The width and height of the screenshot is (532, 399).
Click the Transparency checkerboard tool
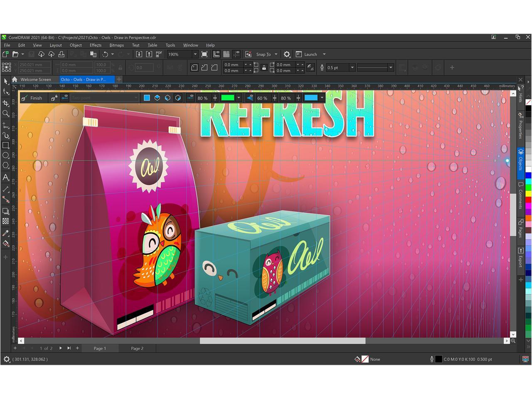(6, 222)
